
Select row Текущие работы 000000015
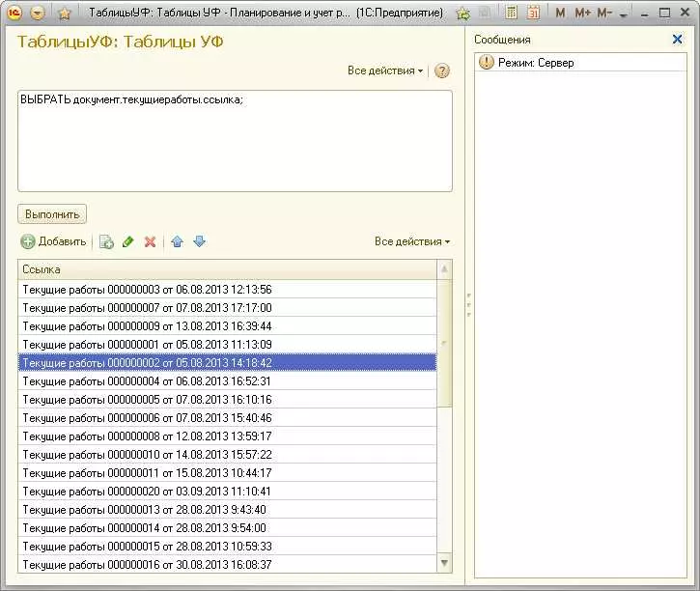228,546
